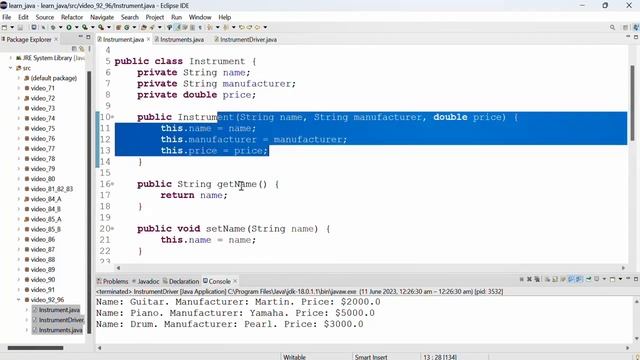Toggle Block Selection mode
640x360 pixels.
[192, 27]
